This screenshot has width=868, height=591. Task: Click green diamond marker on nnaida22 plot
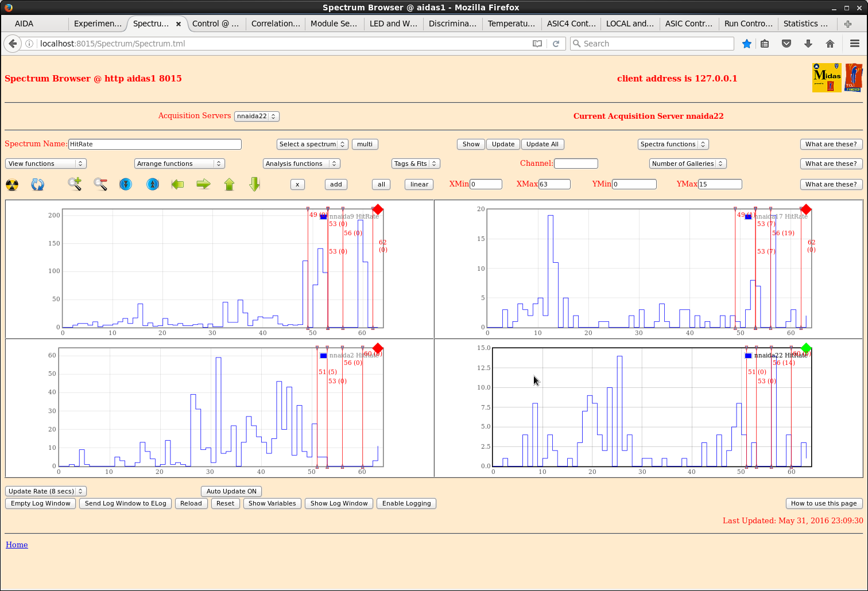pos(806,348)
